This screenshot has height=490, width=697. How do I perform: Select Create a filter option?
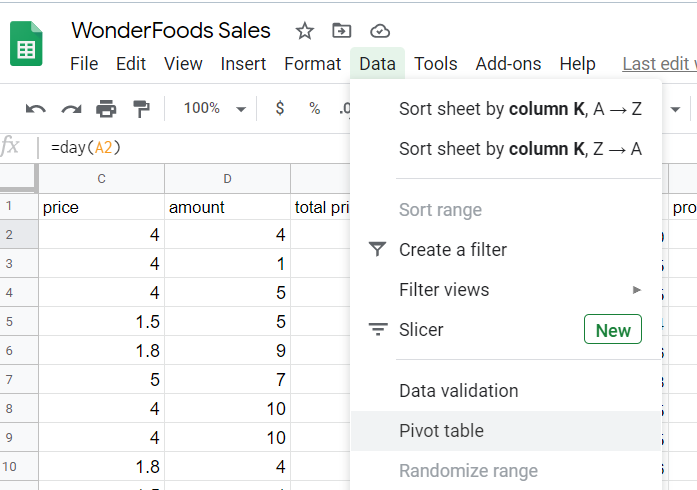(452, 250)
